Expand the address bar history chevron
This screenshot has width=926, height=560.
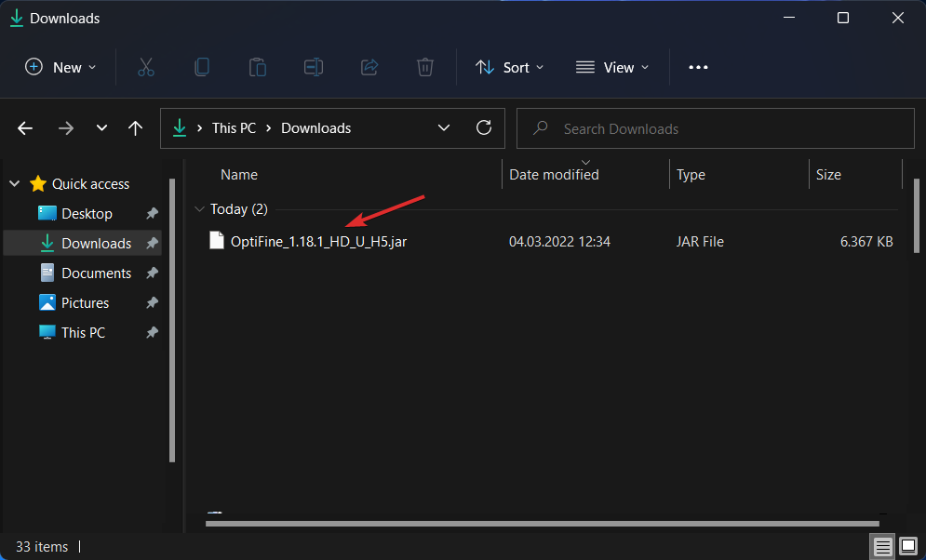[444, 128]
